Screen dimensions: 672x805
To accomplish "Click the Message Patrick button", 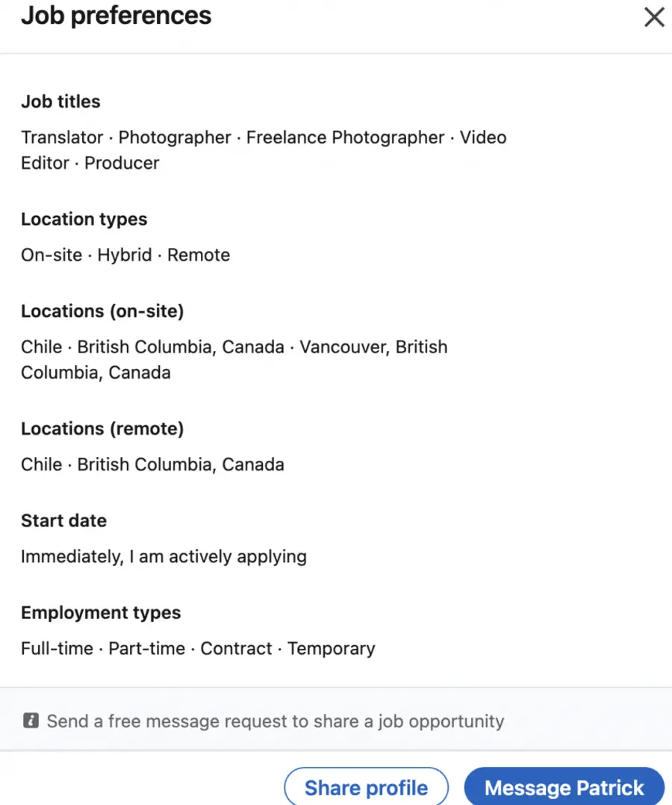I will pyautogui.click(x=564, y=787).
